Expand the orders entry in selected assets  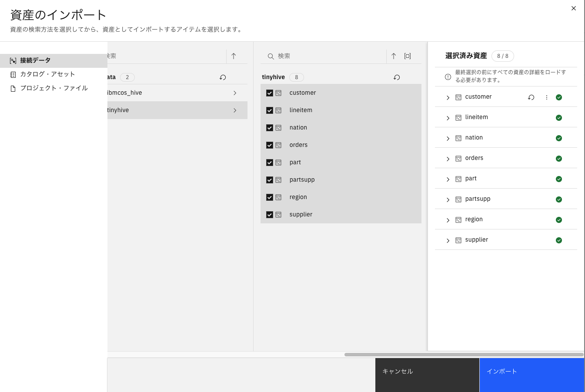point(448,159)
